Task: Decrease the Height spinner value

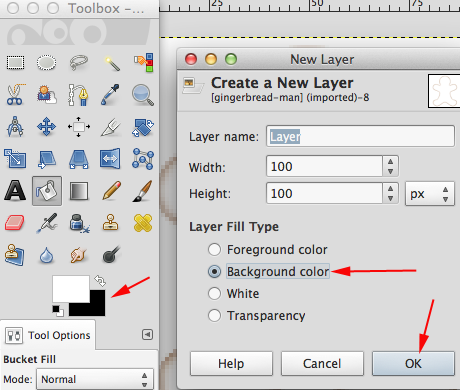Action: 390,199
